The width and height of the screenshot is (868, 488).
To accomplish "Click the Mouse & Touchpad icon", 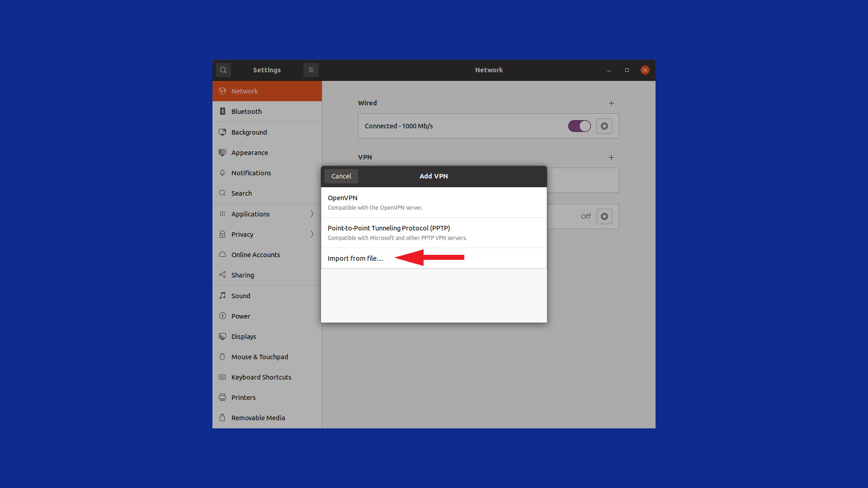I will 222,357.
